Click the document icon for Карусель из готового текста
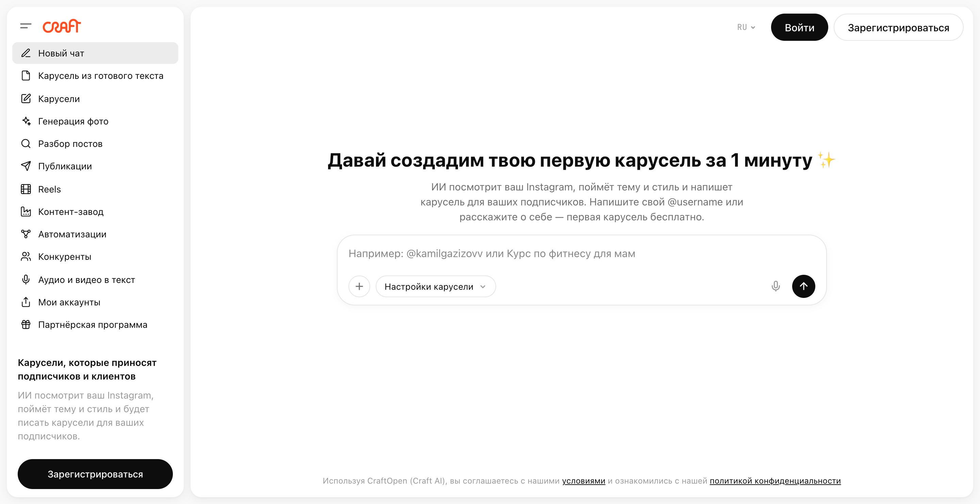The width and height of the screenshot is (980, 504). tap(26, 75)
